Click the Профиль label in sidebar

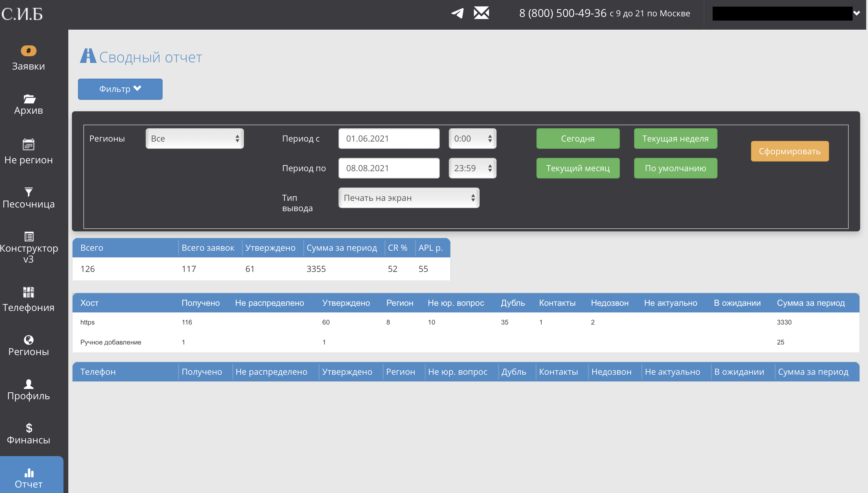[x=29, y=396]
